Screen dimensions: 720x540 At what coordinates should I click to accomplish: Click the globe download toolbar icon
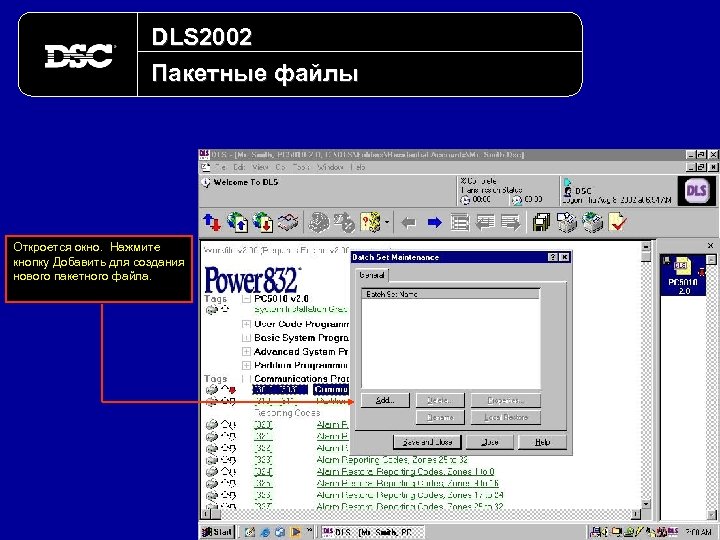263,222
